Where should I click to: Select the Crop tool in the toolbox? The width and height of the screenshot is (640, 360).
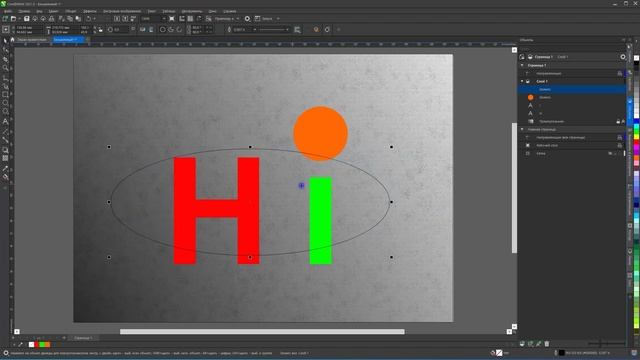tap(5, 59)
